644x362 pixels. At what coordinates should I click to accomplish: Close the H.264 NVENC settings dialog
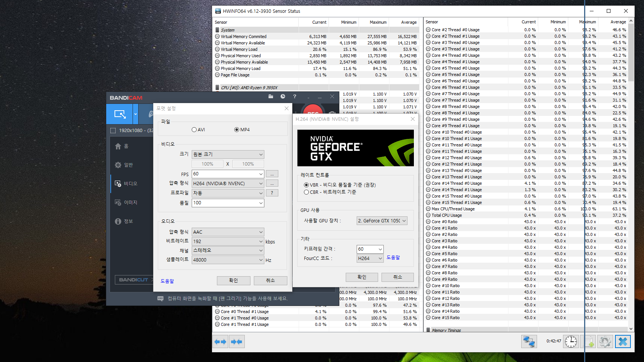pyautogui.click(x=413, y=119)
